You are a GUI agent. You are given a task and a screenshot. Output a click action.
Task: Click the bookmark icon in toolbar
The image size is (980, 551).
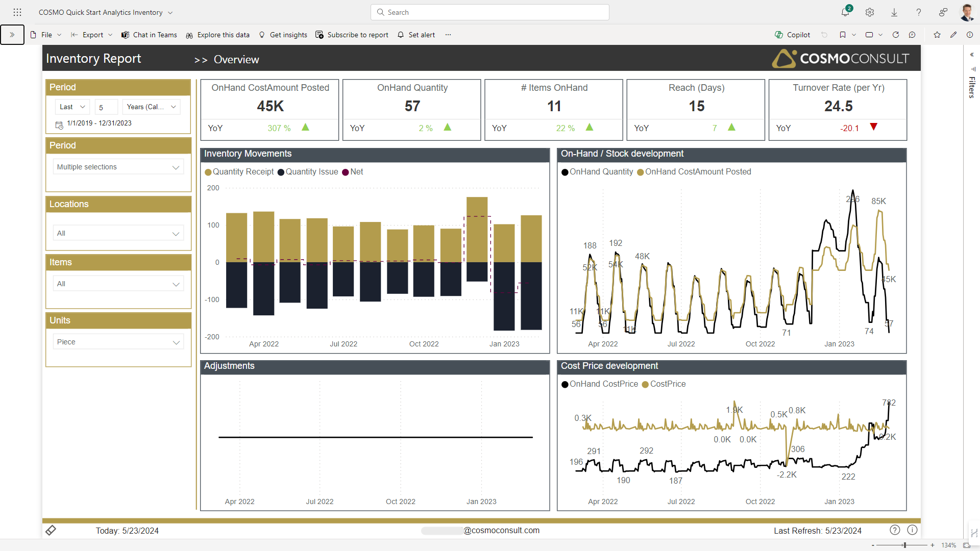842,35
